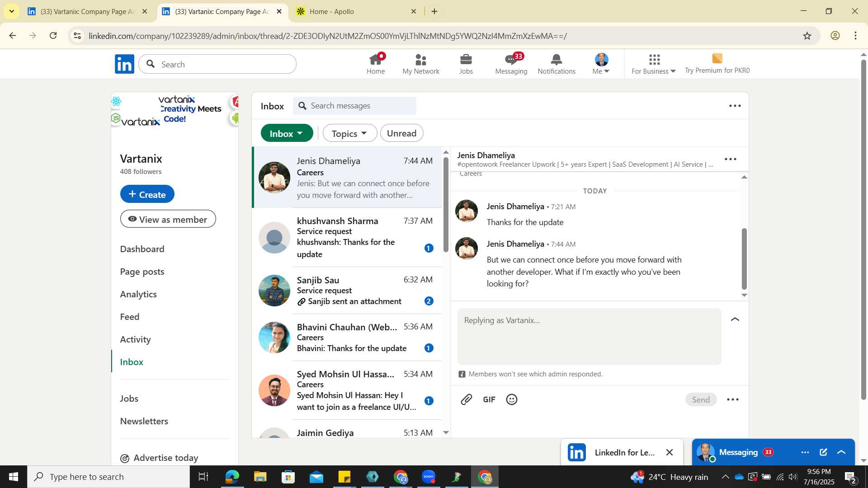Select Inbox in sidebar
The image size is (868, 488).
[x=132, y=362]
